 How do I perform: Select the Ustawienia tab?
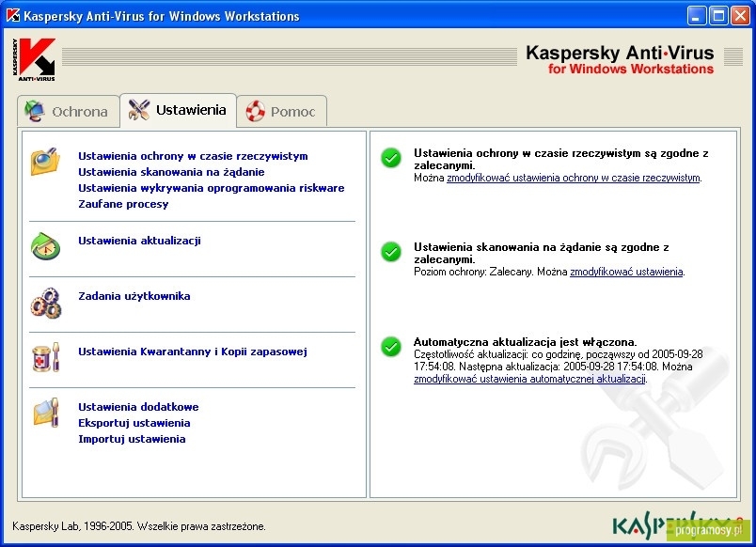pos(178,110)
